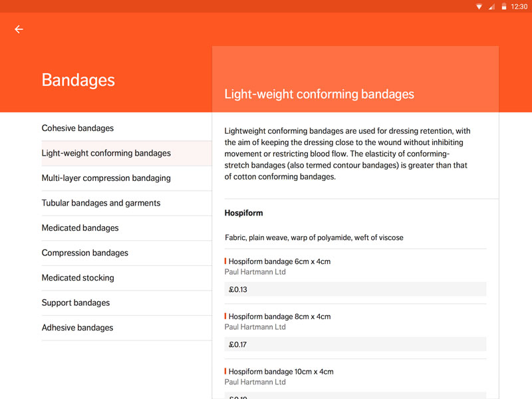532x399 pixels.
Task: Tap Hospiform bandage 8cm x 4cm
Action: (279, 317)
